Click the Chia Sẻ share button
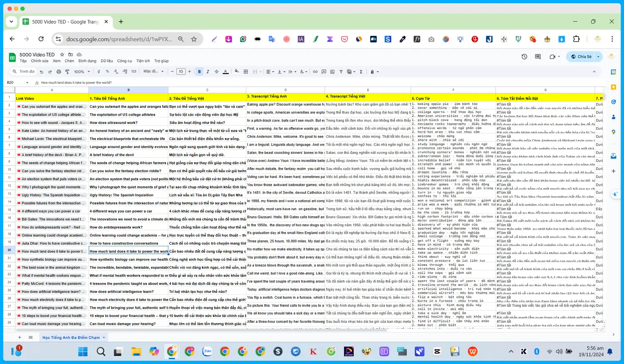 (581, 57)
